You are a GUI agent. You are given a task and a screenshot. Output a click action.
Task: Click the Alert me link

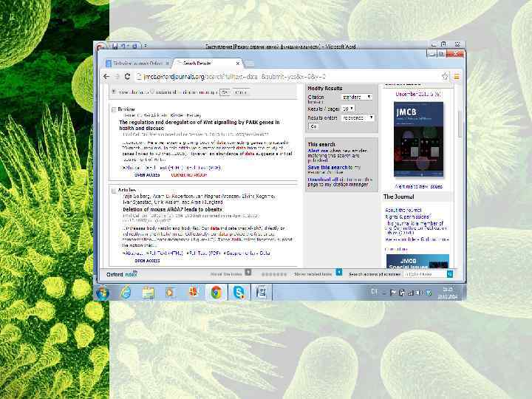point(318,151)
